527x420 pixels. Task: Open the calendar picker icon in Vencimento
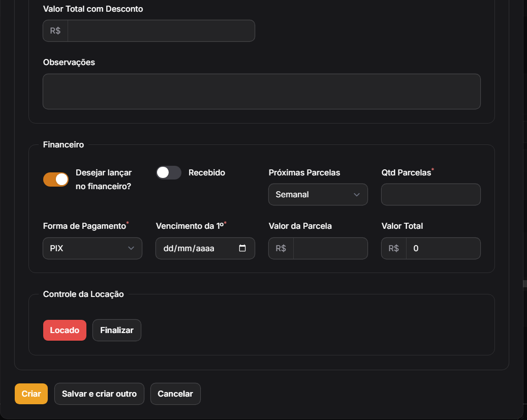(242, 248)
